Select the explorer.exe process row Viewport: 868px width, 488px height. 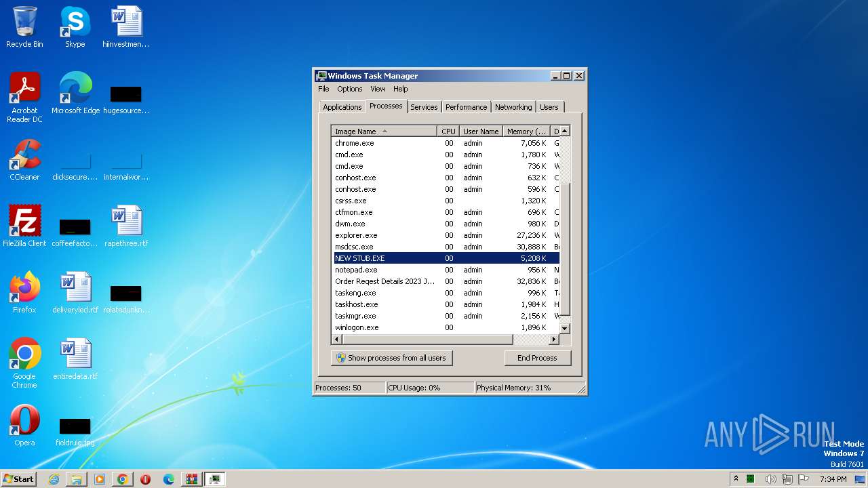point(446,235)
